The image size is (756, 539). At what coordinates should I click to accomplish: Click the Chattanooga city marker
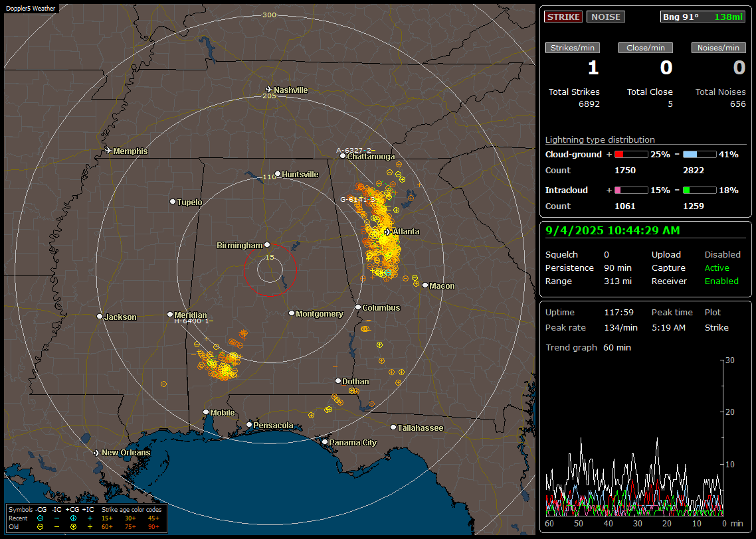point(343,156)
